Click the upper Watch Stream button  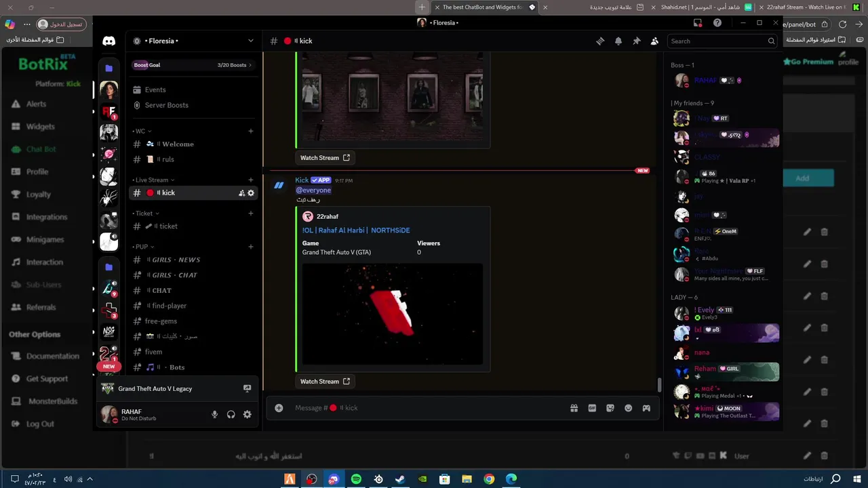(x=325, y=158)
